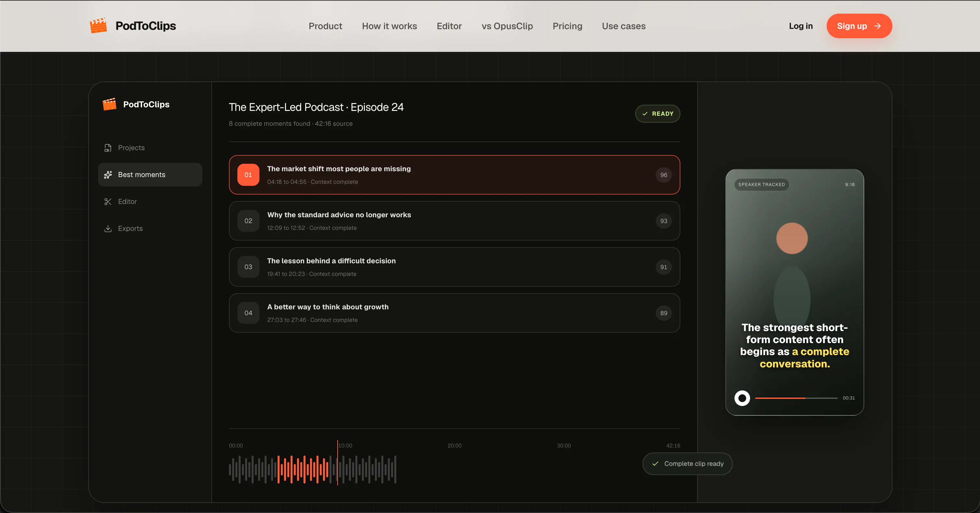980x513 pixels.
Task: Click the Projects file icon in sidebar
Action: coord(108,148)
